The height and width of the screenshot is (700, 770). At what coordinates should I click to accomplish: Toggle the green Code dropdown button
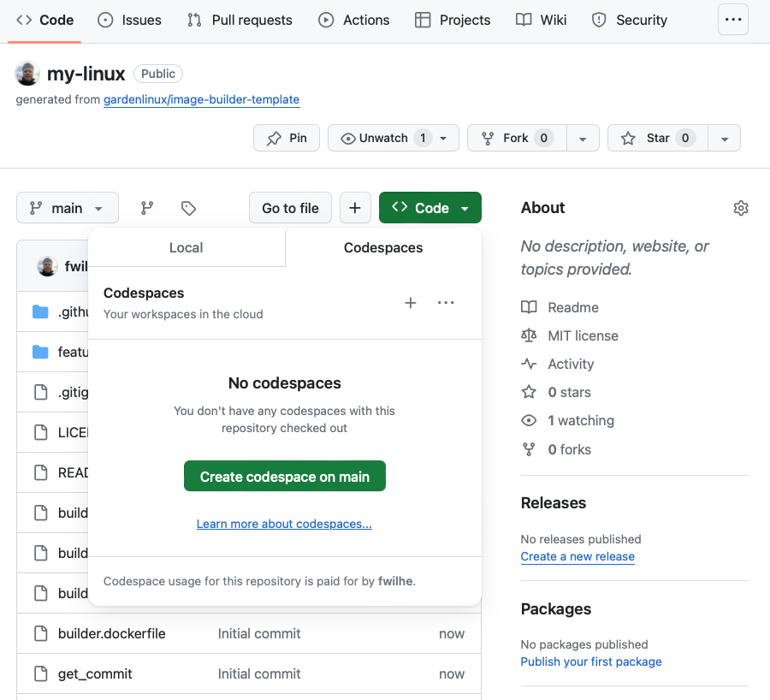click(x=430, y=208)
